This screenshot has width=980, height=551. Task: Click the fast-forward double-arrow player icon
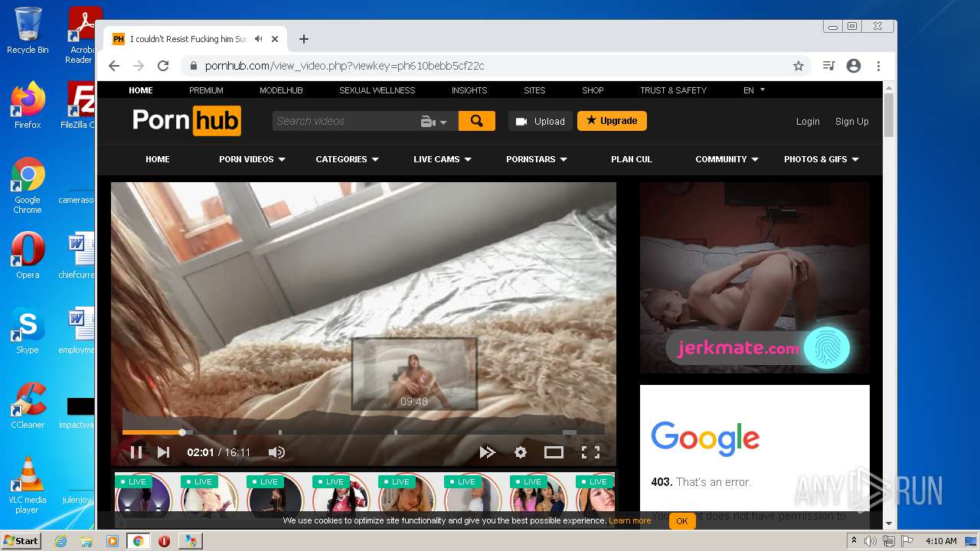487,452
